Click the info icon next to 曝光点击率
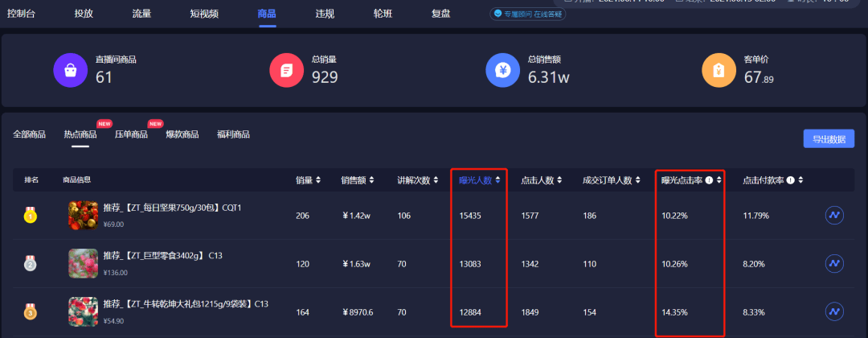 point(709,180)
